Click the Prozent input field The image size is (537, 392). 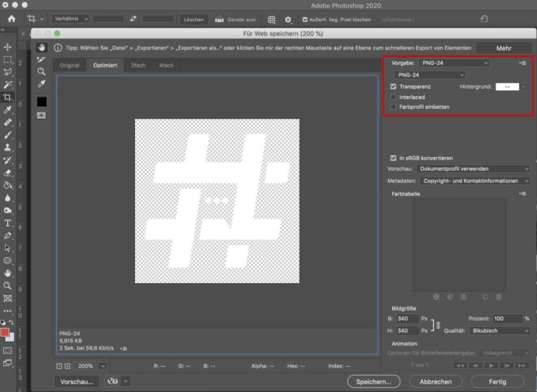coord(507,319)
